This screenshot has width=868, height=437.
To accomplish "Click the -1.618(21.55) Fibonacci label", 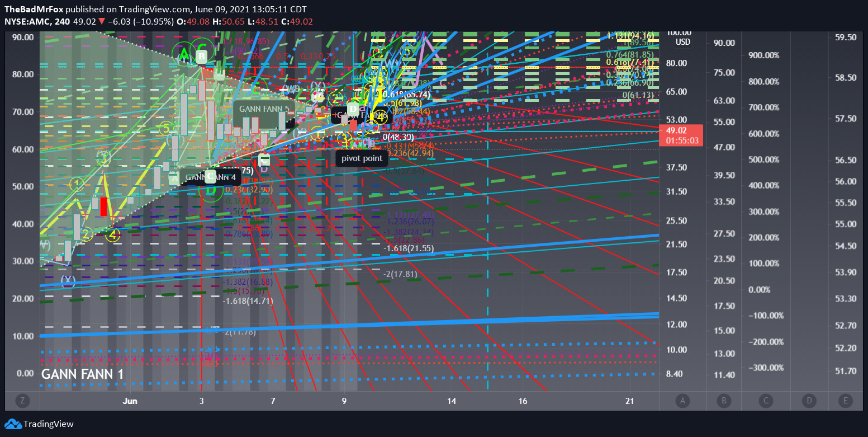I will point(409,248).
